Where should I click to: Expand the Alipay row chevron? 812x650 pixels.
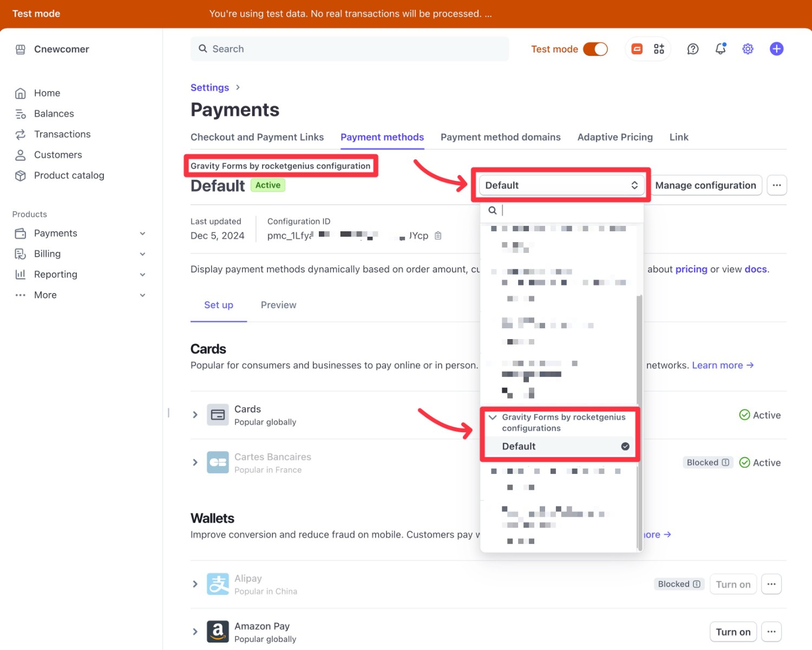(x=195, y=584)
